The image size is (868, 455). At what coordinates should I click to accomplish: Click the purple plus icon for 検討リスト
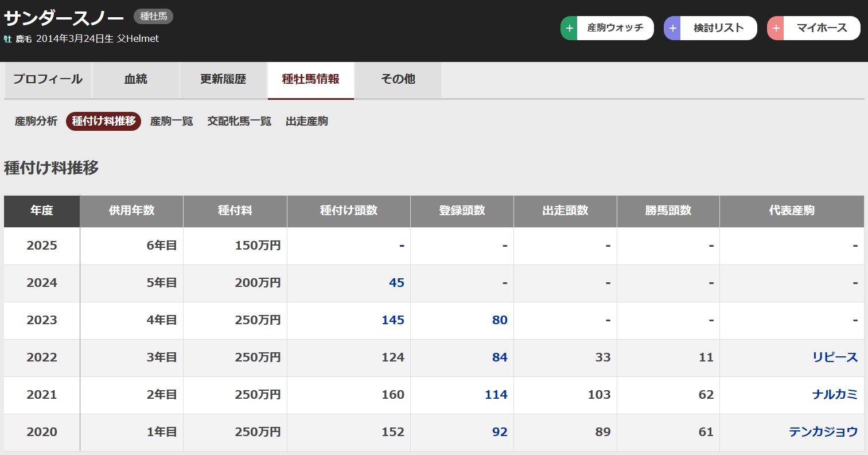coord(672,28)
